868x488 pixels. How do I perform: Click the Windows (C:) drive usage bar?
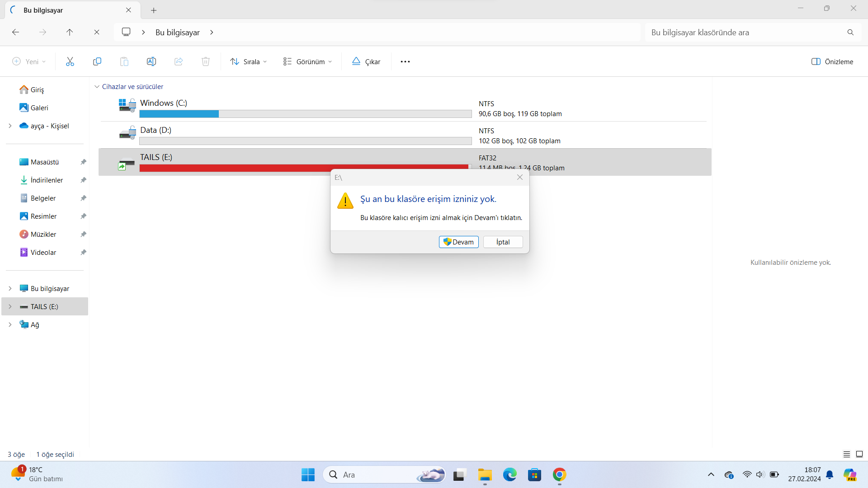[305, 114]
